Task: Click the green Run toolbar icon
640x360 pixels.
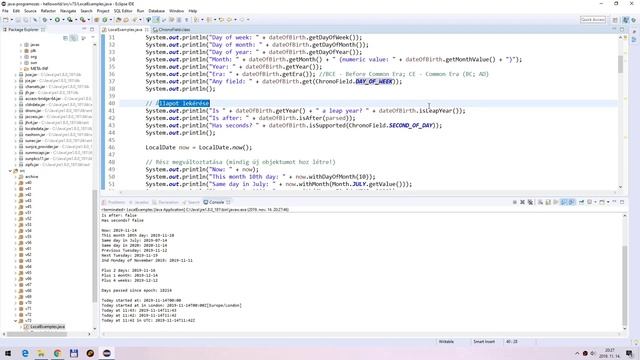Action: [57, 20]
